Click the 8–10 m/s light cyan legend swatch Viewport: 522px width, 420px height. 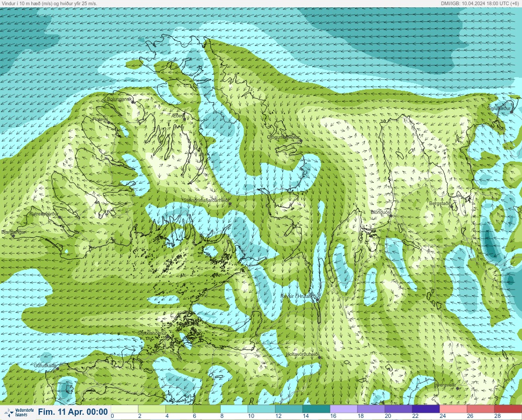pos(234,409)
